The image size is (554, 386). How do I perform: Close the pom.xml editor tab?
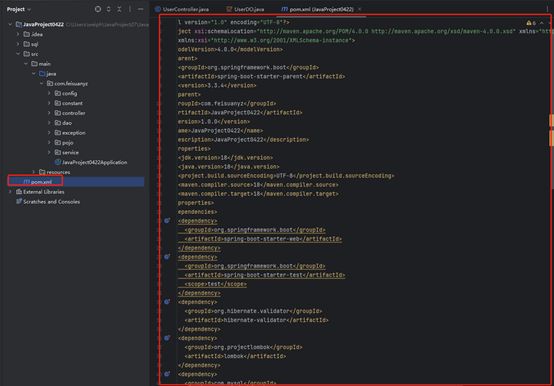tap(360, 9)
